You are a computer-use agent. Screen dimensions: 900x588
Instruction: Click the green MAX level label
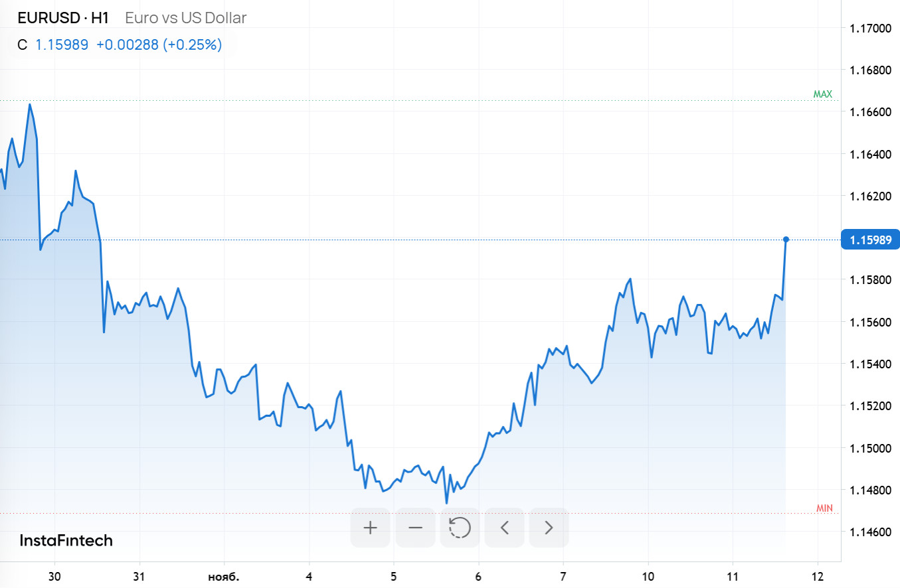click(822, 94)
